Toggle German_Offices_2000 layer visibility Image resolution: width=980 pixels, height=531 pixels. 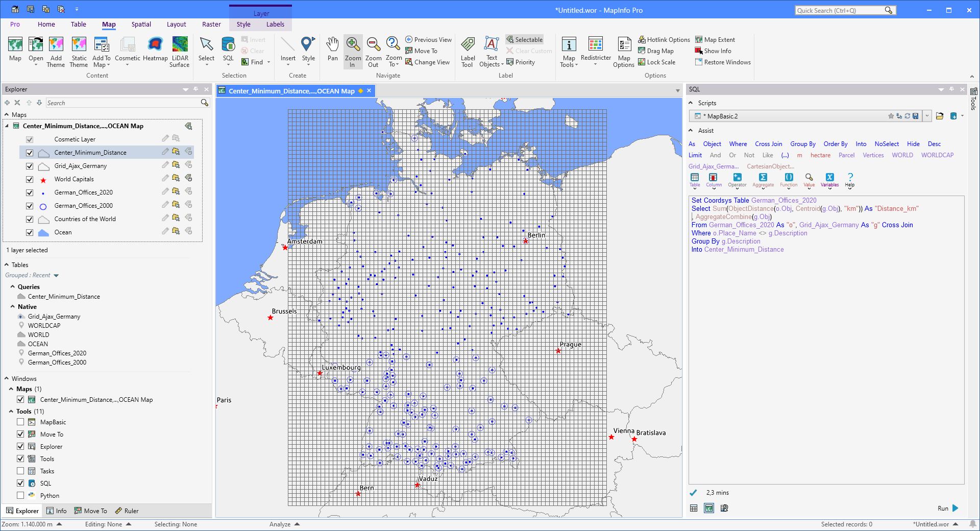coord(30,206)
